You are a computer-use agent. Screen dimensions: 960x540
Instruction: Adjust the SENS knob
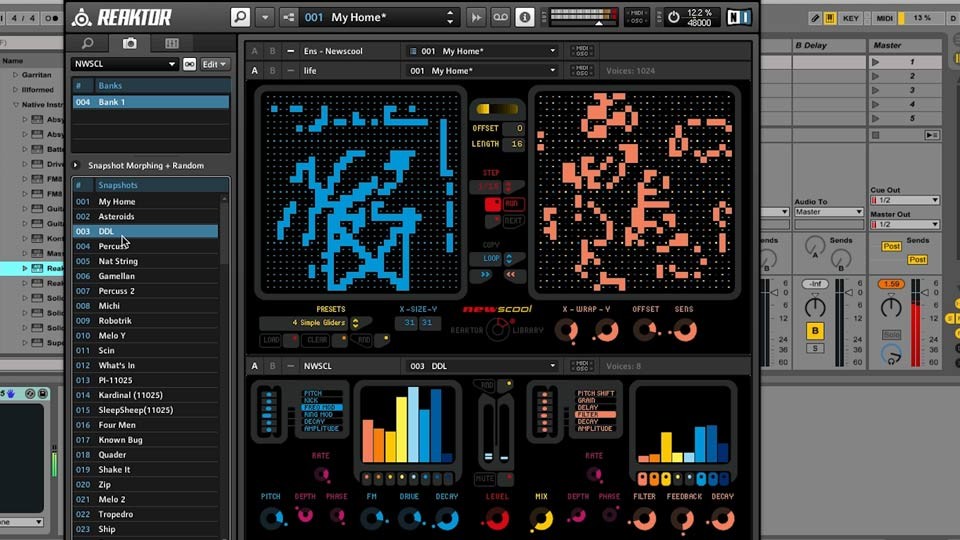point(684,331)
